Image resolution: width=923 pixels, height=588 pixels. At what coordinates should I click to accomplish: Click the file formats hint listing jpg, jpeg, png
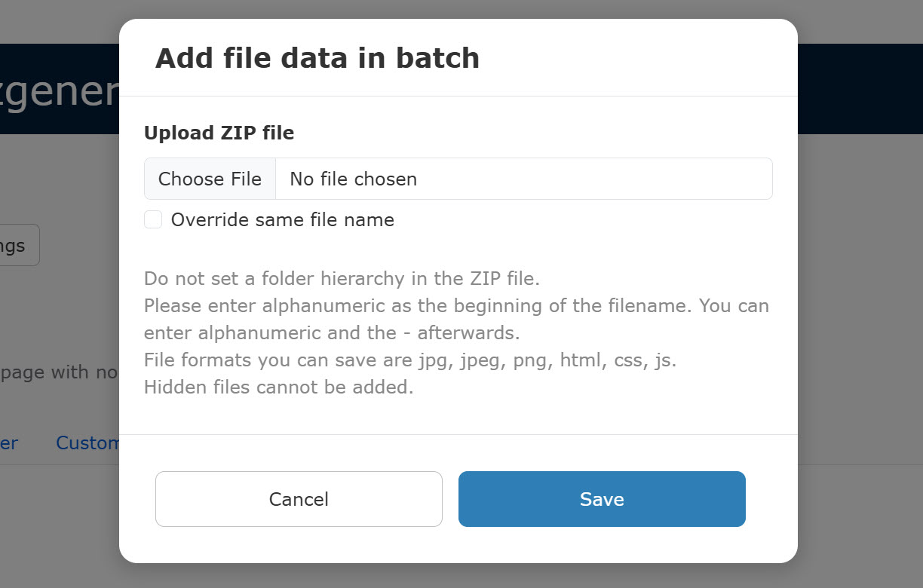(410, 360)
